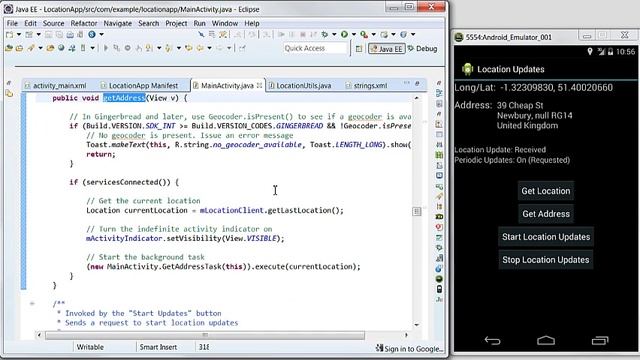640x360 pixels.
Task: Click phone device icon in right trim
Action: [439, 289]
